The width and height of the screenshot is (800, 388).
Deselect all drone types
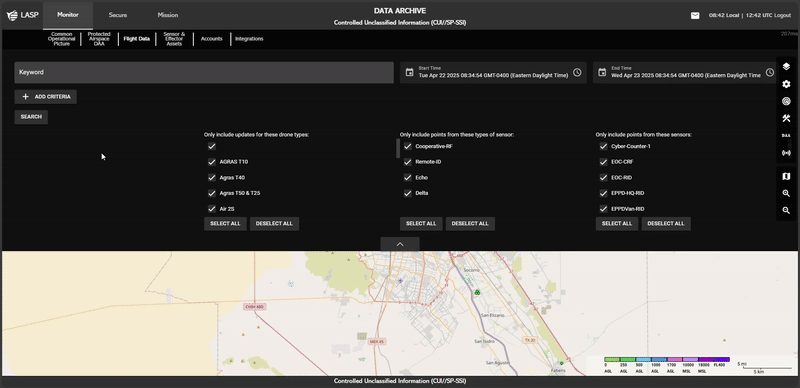[274, 224]
